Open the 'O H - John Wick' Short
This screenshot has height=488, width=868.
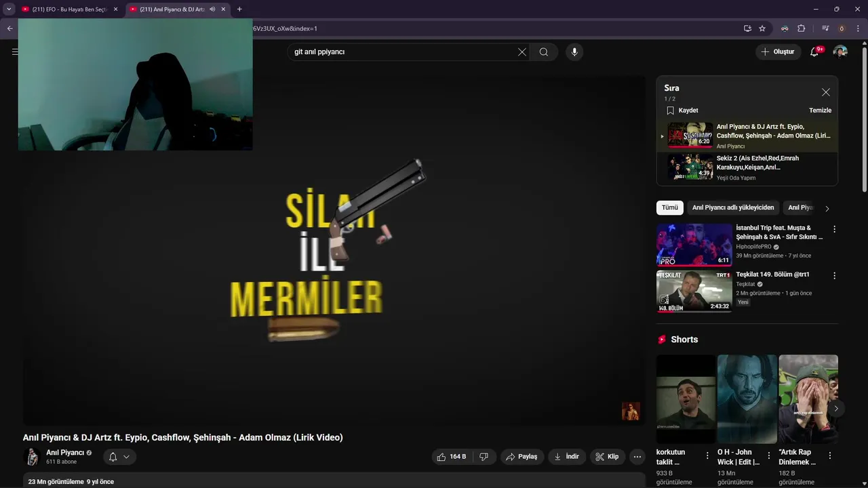point(747,399)
